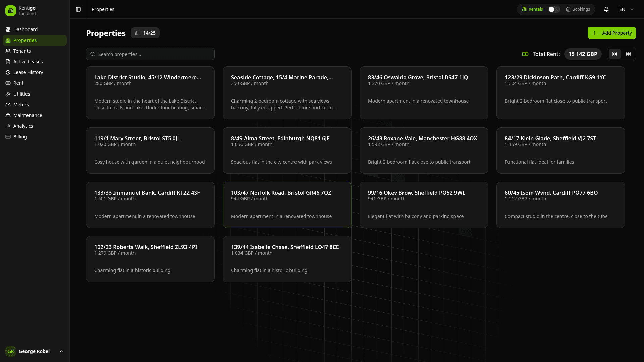Select the Rentals tab
Screen dimensions: 644x362
coord(532,9)
